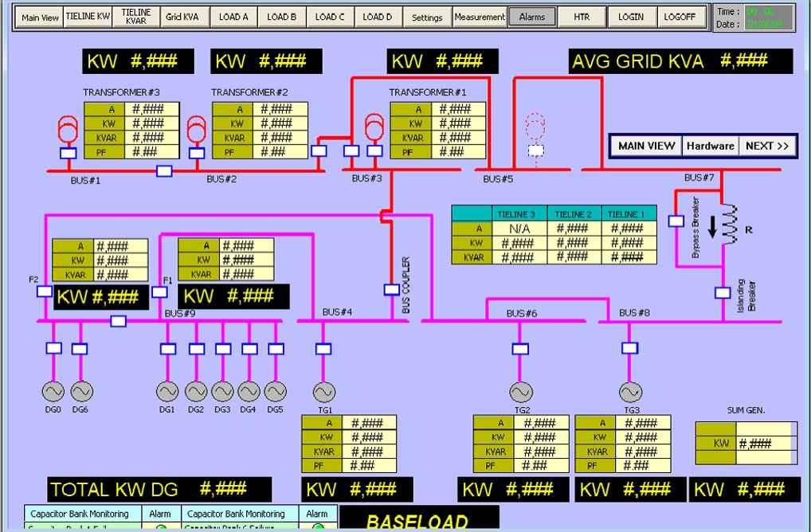The width and height of the screenshot is (811, 532).
Task: Open the LOAD C page
Action: [x=331, y=17]
